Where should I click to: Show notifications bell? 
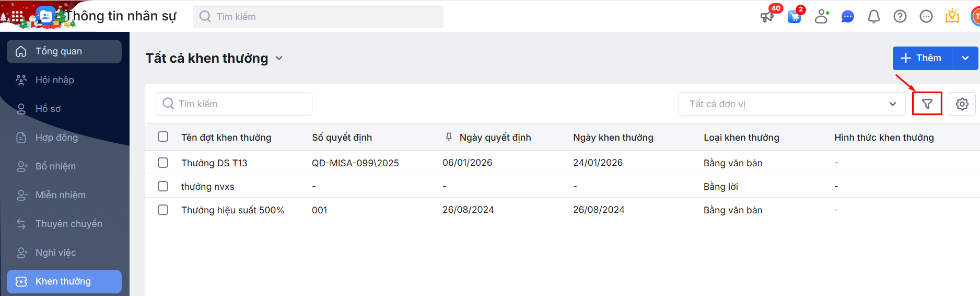point(873,17)
